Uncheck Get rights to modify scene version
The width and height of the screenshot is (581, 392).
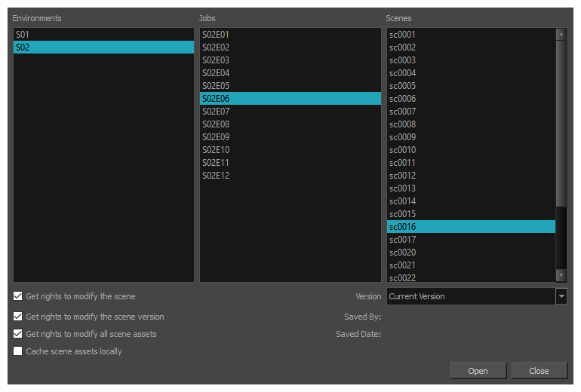[18, 317]
